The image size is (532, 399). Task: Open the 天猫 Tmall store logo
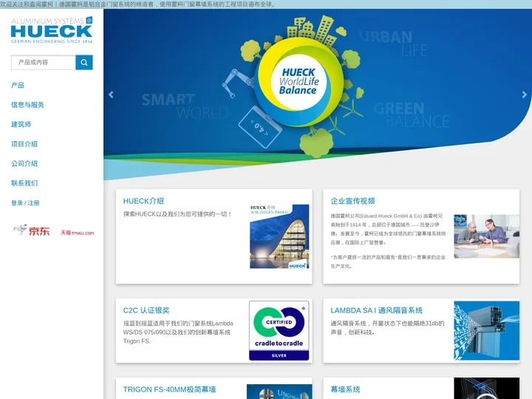[x=78, y=233]
